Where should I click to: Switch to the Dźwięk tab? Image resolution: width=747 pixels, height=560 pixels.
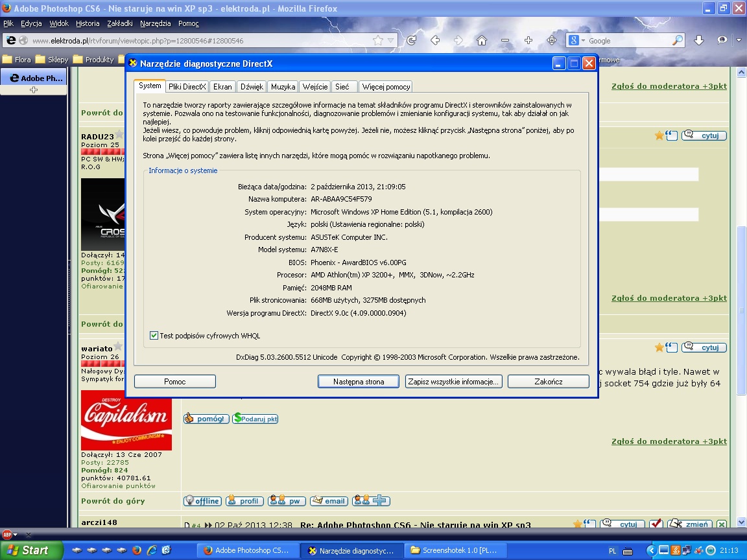(x=252, y=87)
